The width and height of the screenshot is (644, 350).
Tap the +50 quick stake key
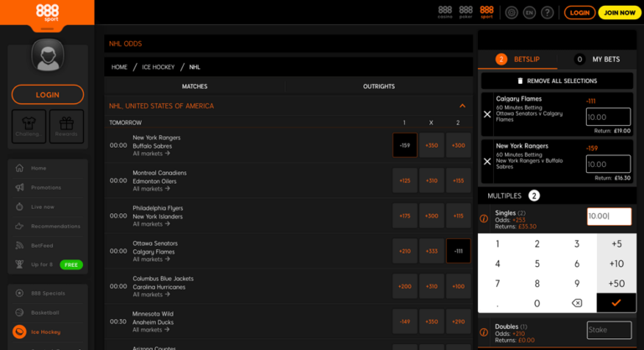616,284
